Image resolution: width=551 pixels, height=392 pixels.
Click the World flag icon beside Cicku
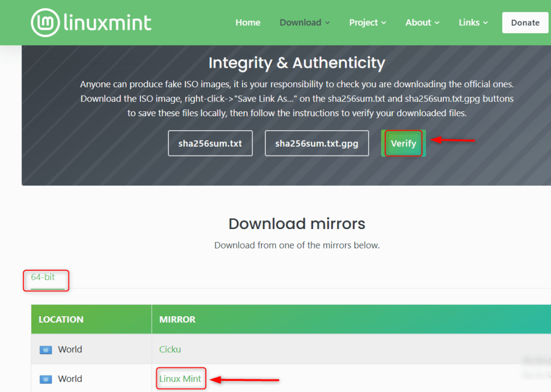[x=47, y=349]
